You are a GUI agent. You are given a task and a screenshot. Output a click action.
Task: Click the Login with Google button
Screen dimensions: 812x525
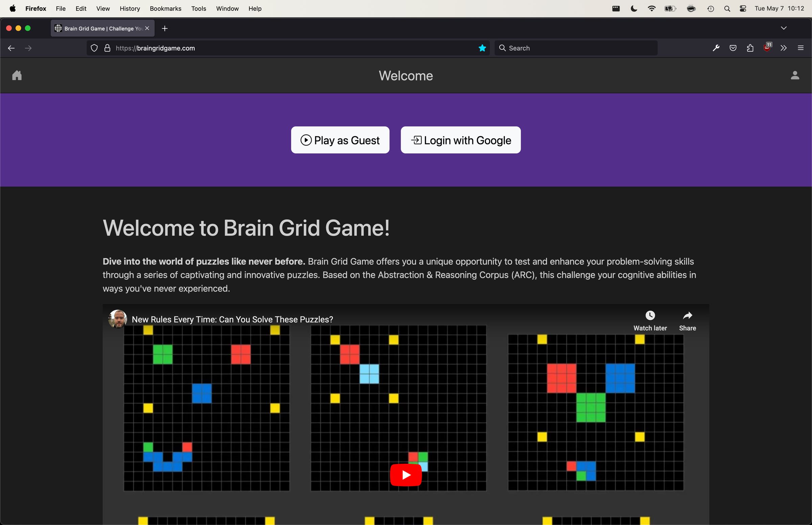[x=460, y=140]
